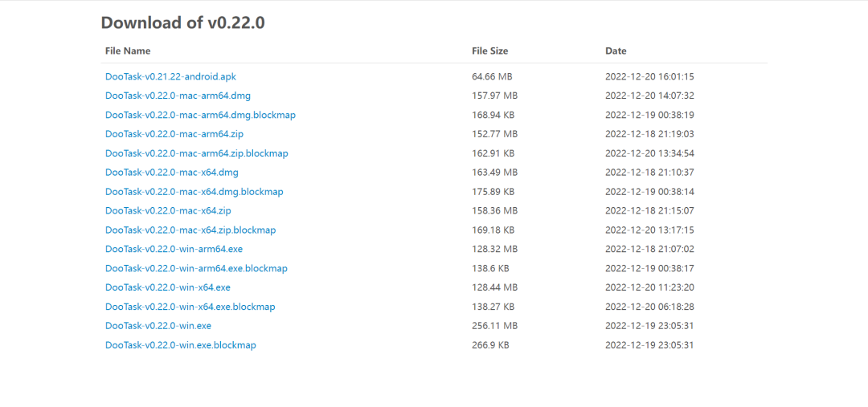The width and height of the screenshot is (868, 407).
Task: Click DooTask-v0.22.0-mac-x64.zip link
Action: pyautogui.click(x=168, y=211)
